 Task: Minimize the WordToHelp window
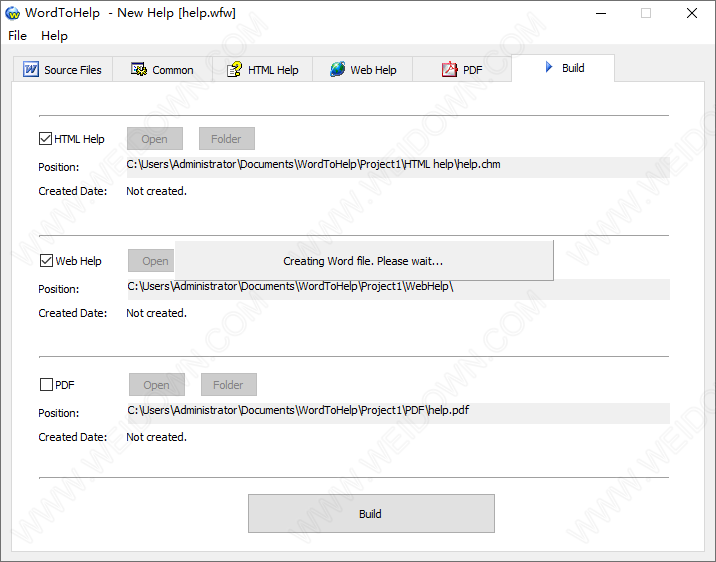(601, 13)
